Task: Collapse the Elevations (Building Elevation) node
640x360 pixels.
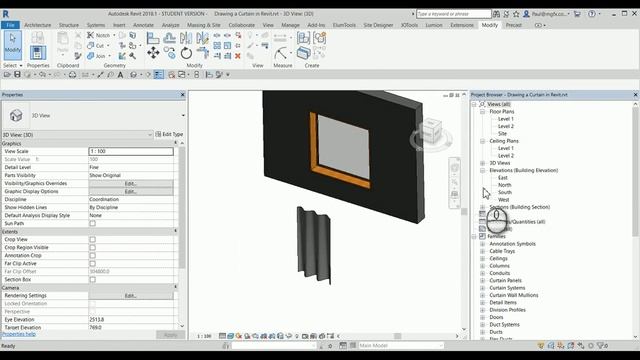Action: 482,170
